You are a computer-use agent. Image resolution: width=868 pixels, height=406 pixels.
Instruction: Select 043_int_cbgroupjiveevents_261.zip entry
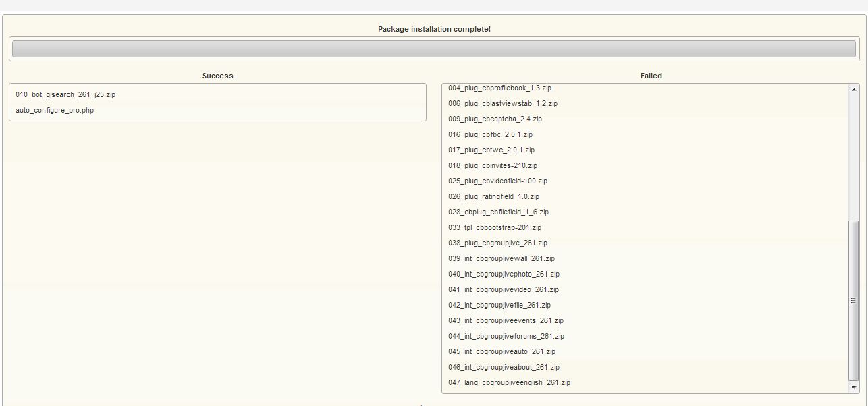506,321
